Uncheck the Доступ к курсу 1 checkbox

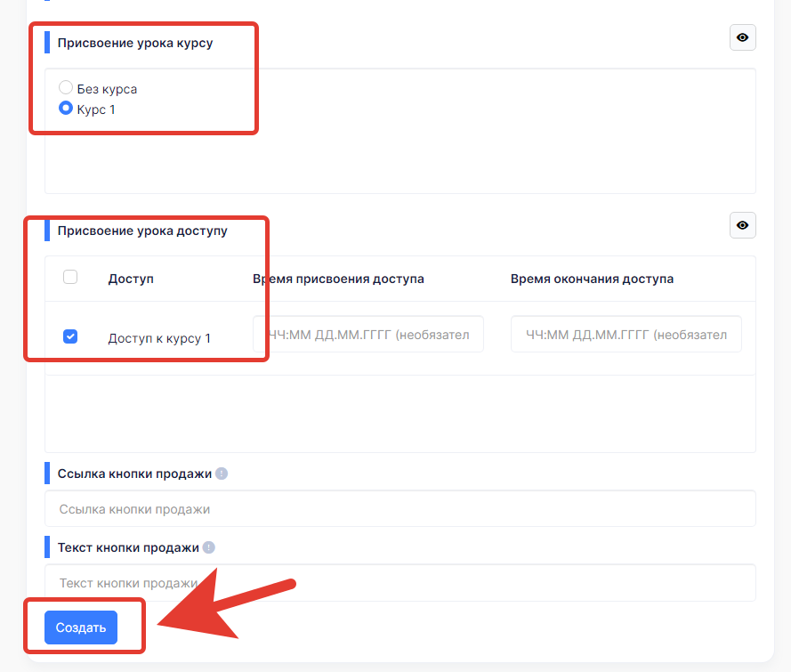(70, 336)
